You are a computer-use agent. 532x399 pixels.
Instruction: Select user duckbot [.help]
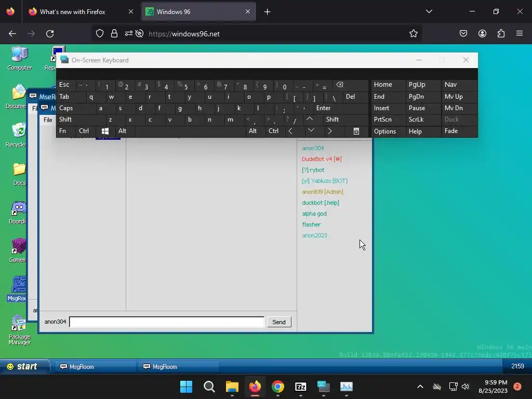click(x=320, y=203)
